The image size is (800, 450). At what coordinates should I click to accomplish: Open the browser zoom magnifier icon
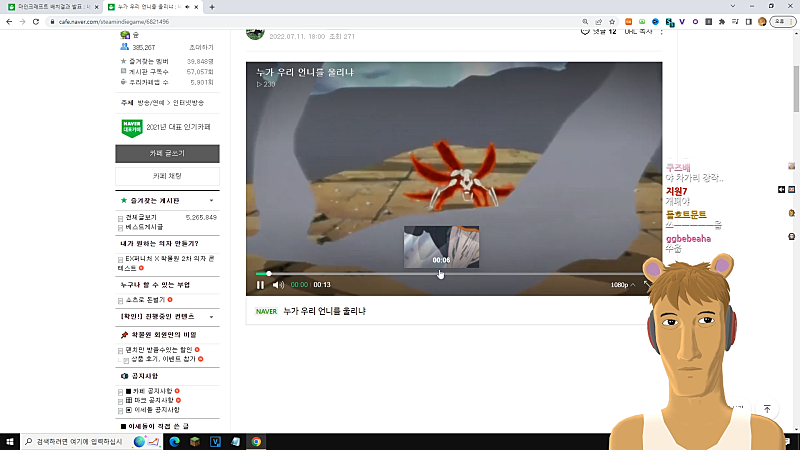point(585,21)
